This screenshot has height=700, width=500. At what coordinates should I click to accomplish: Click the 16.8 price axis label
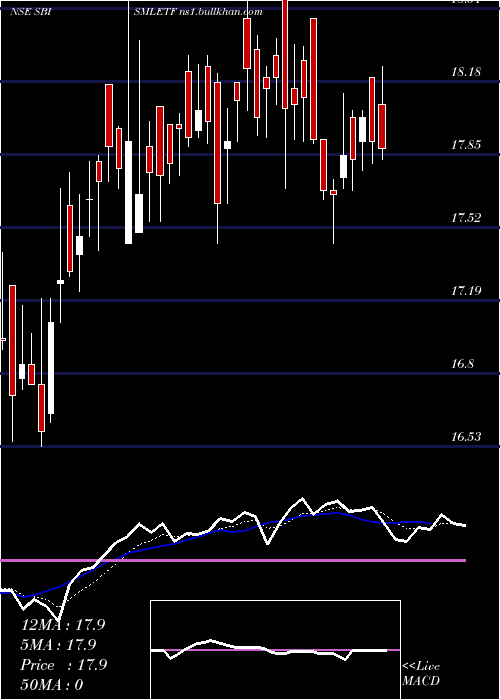point(462,364)
